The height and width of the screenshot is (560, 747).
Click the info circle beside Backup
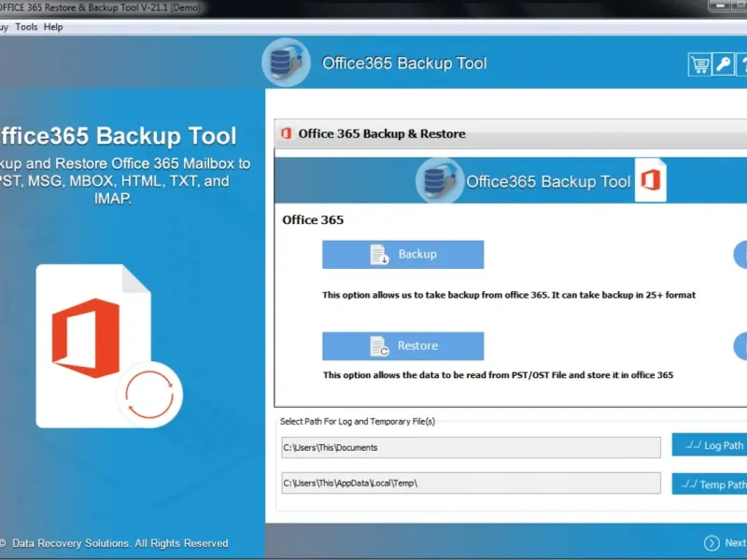(740, 255)
